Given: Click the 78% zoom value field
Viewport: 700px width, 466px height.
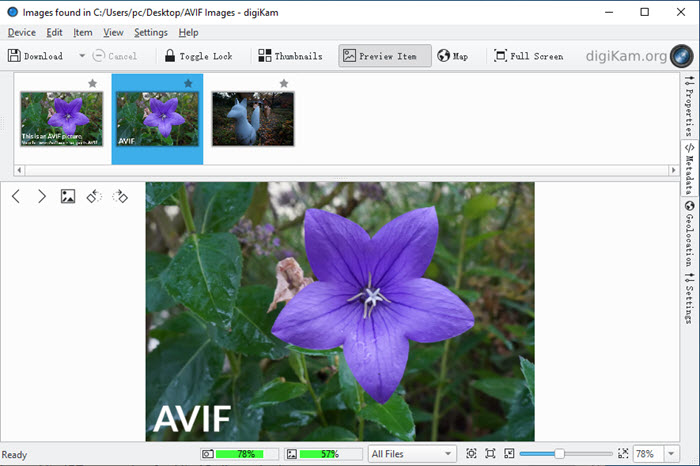Looking at the screenshot, I should (x=648, y=454).
